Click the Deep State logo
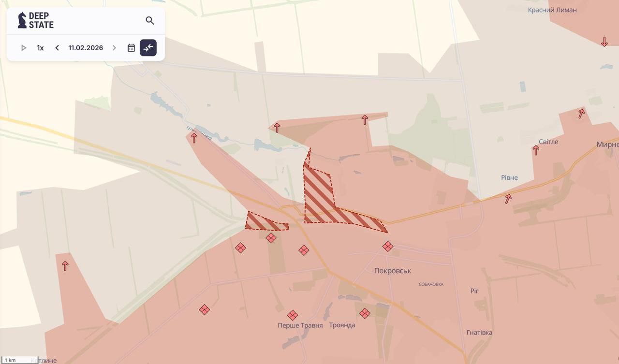The width and height of the screenshot is (619, 364). coord(36,20)
